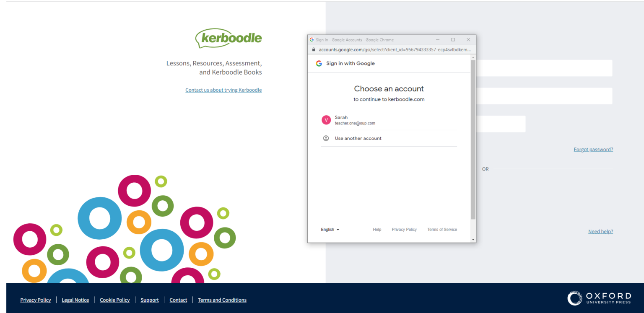Open the Cookie Policy footer link
Viewport: 644px width, 313px height.
click(x=114, y=300)
